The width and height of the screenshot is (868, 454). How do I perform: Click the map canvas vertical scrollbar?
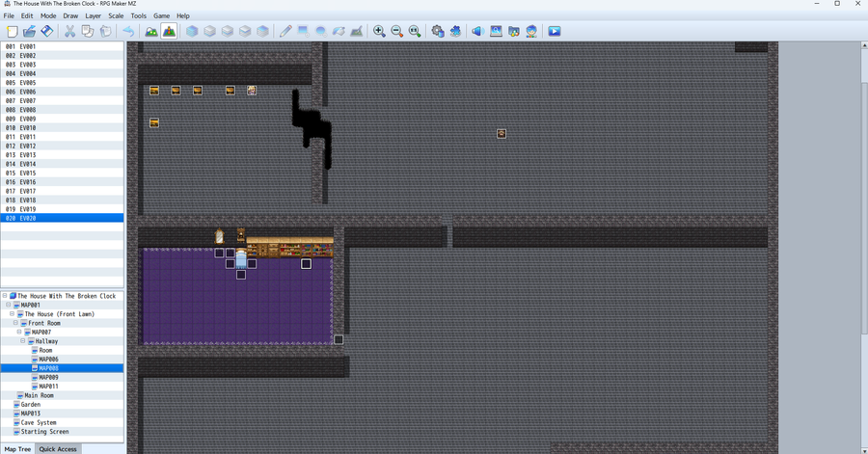pyautogui.click(x=864, y=207)
